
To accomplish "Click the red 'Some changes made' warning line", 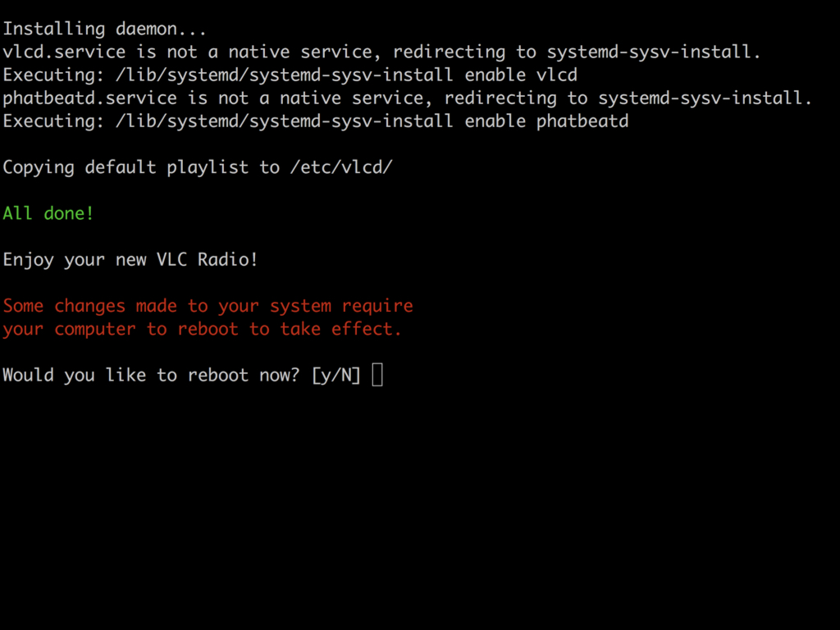I will coord(208,306).
